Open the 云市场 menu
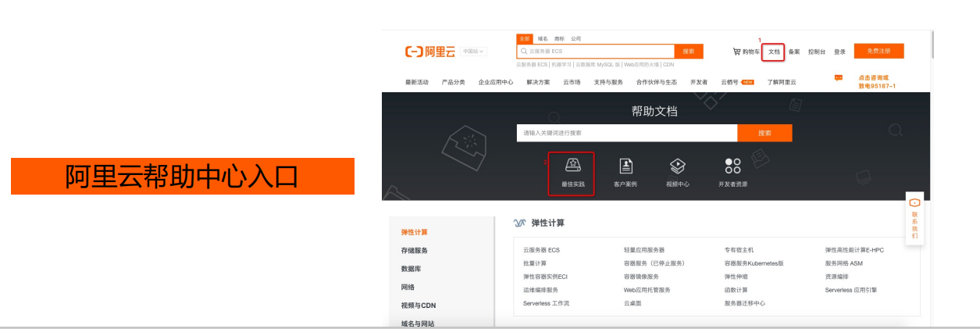This screenshot has height=329, width=980. (572, 82)
